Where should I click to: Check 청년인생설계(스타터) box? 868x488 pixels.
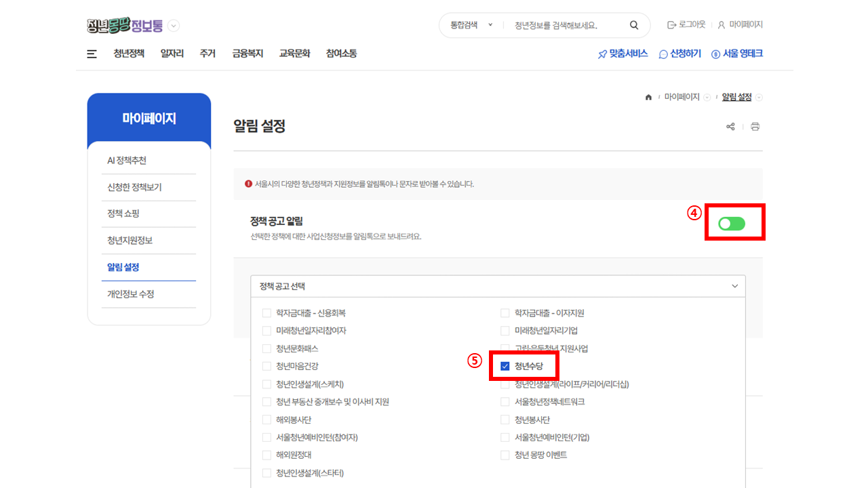267,473
